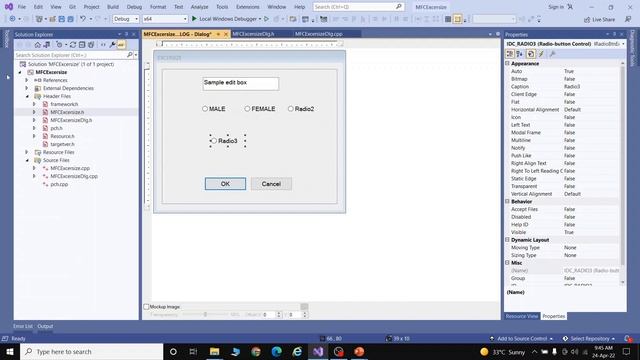Switch to the MFCExcersizeDlg.h tab
The image size is (640, 360).
click(x=253, y=34)
